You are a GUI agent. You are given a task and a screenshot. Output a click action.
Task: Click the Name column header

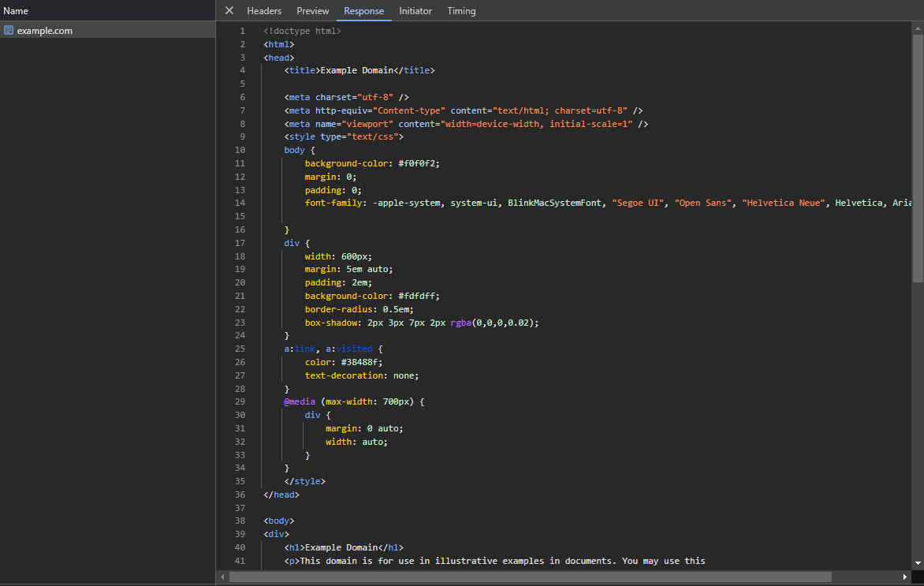[16, 11]
